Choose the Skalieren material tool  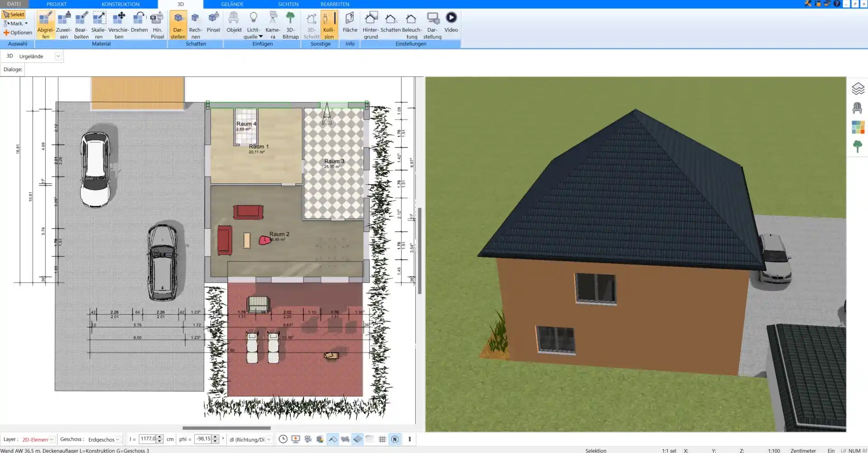pos(99,25)
